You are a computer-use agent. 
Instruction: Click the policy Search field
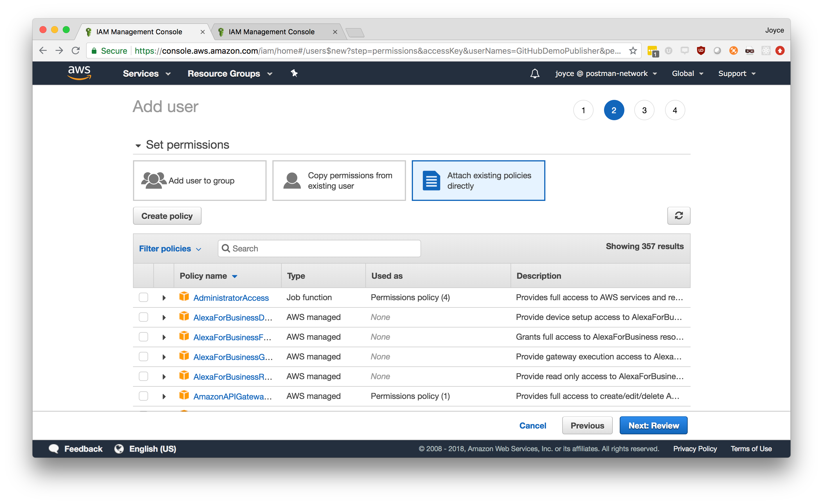pyautogui.click(x=319, y=249)
